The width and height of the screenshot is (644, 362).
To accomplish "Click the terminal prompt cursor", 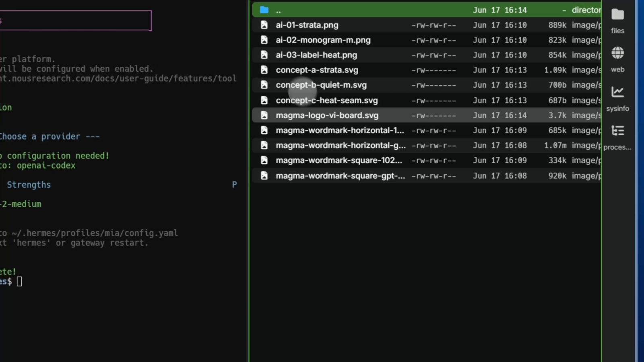I will click(19, 282).
